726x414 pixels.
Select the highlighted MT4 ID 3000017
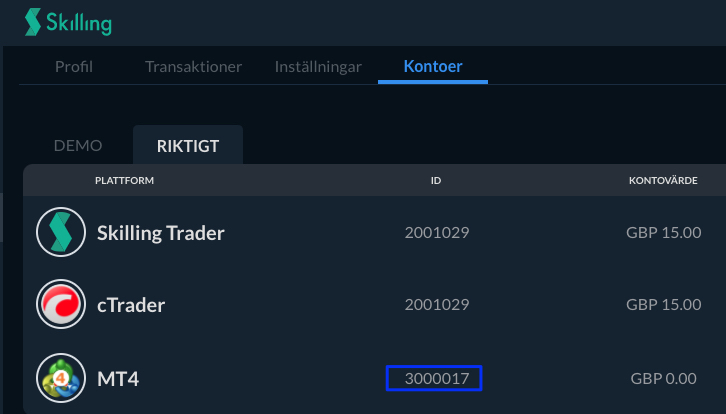(x=434, y=378)
